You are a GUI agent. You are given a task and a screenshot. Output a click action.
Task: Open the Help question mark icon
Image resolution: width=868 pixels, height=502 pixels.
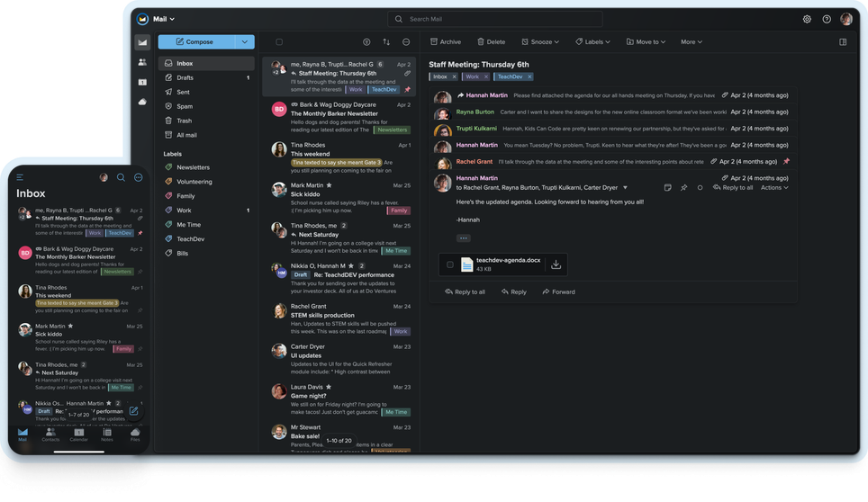click(x=826, y=20)
